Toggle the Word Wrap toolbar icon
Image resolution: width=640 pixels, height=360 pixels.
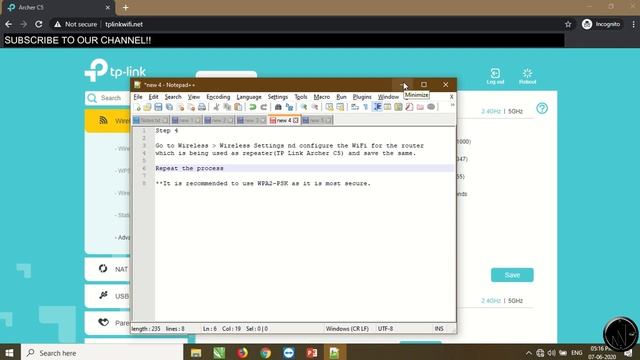pyautogui.click(x=355, y=107)
